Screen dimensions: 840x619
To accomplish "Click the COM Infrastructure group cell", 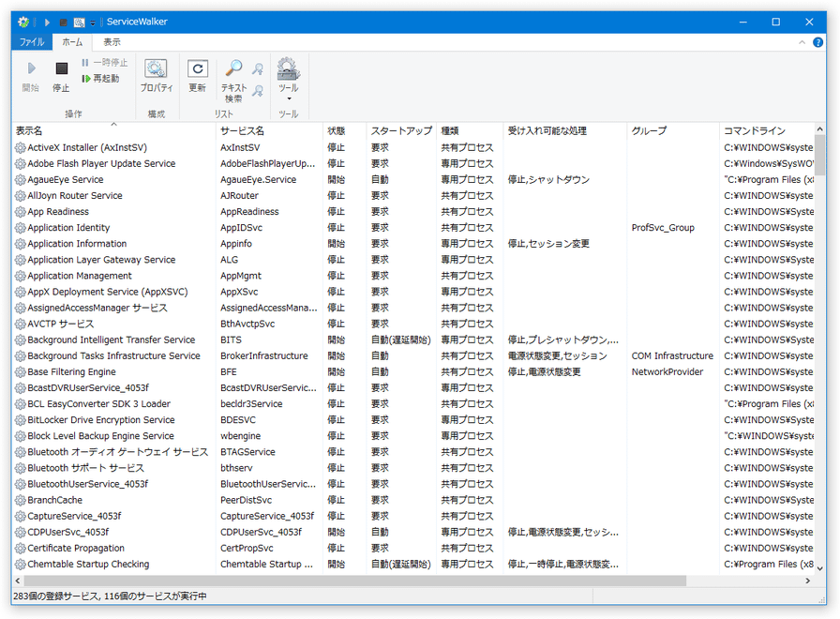I will (x=672, y=355).
